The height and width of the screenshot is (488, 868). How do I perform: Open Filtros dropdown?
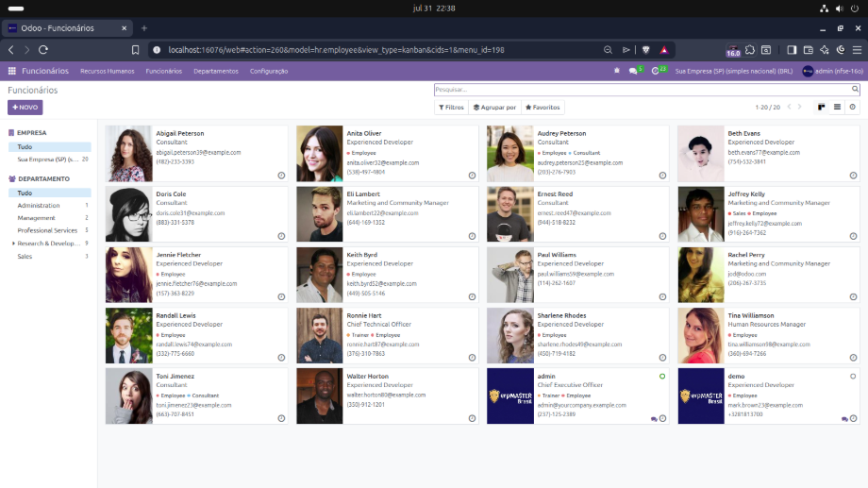tap(451, 107)
